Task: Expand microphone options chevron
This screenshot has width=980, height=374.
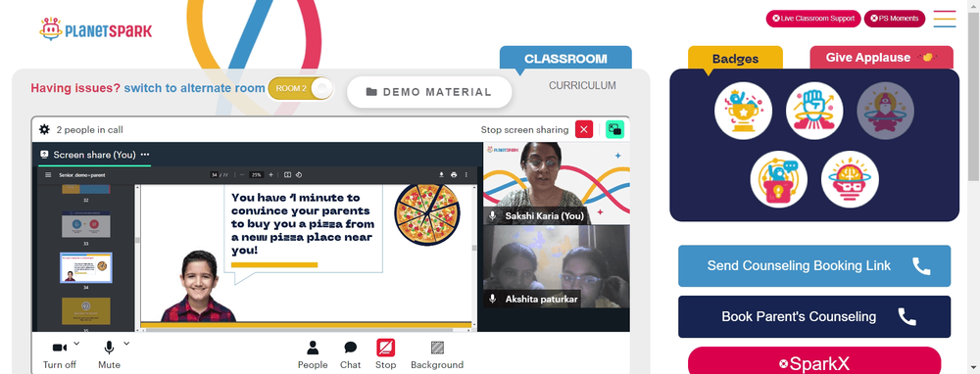Action: [126, 343]
